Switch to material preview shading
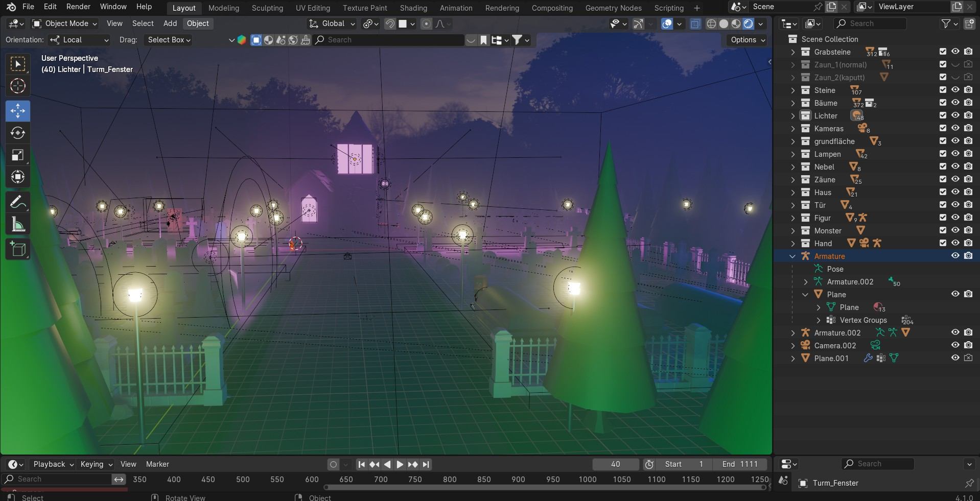Viewport: 980px width, 501px height. point(736,24)
